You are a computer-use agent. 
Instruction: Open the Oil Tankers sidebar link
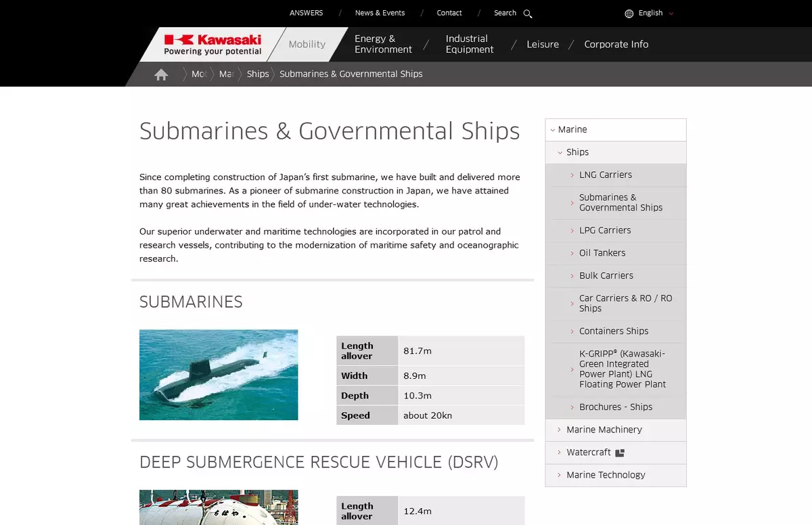tap(602, 253)
